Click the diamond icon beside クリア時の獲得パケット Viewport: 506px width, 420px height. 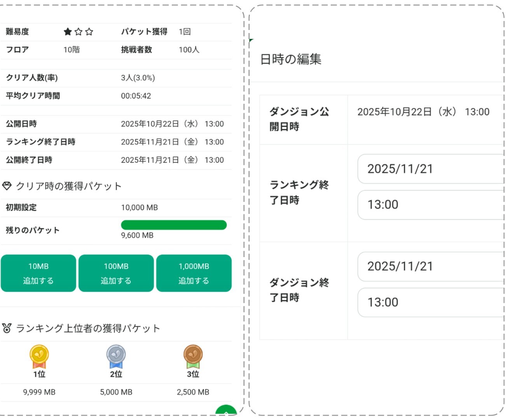tap(7, 186)
